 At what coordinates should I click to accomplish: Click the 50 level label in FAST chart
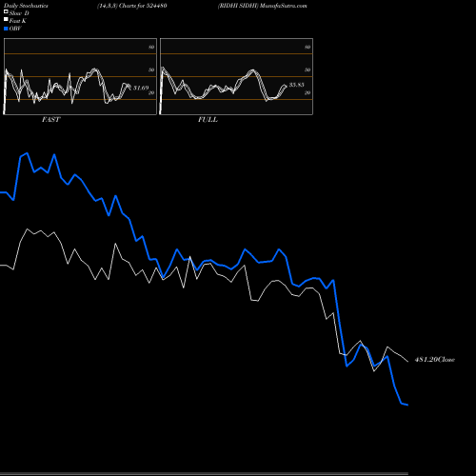tap(151, 69)
